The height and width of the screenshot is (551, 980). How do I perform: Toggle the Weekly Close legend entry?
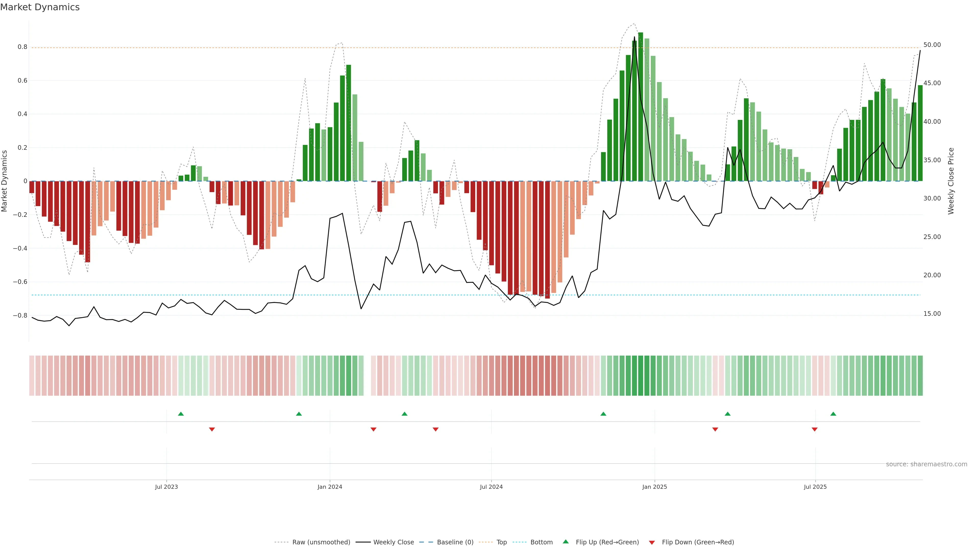click(x=393, y=542)
